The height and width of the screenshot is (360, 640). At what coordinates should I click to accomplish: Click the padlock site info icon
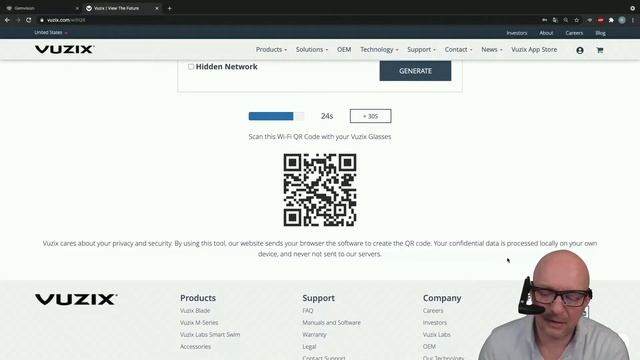coord(42,20)
